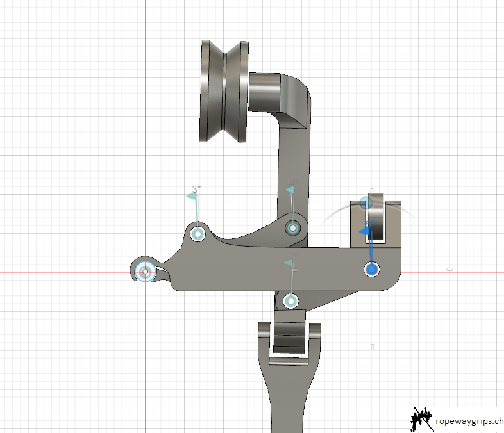Click the blue joint flag arrow
Image resolution: width=504 pixels, height=433 pixels.
367,231
